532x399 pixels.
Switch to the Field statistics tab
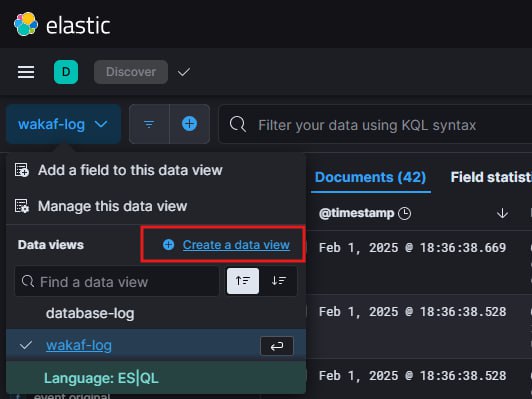(x=491, y=177)
